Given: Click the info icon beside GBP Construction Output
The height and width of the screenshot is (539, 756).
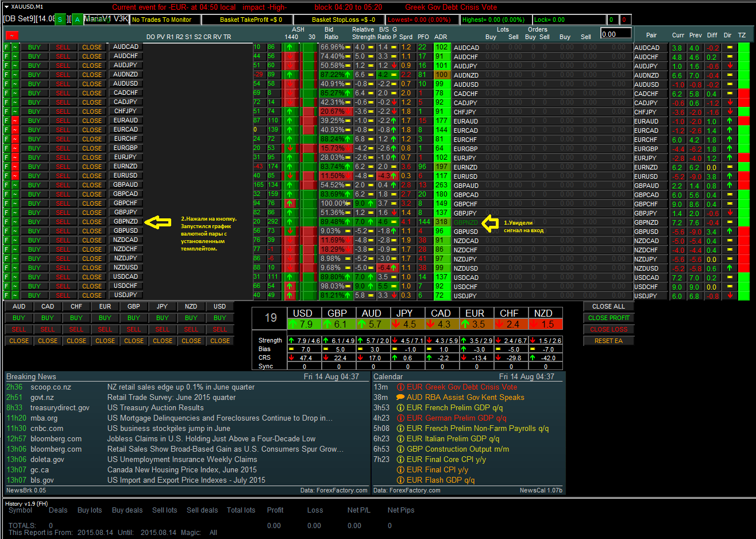Looking at the screenshot, I should [401, 449].
